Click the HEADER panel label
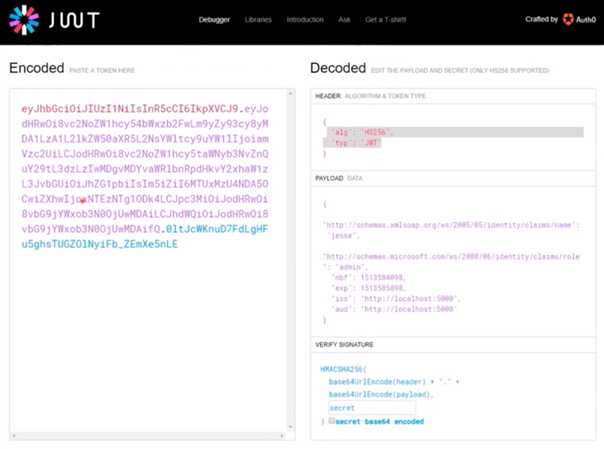The image size is (604, 449). coord(328,96)
